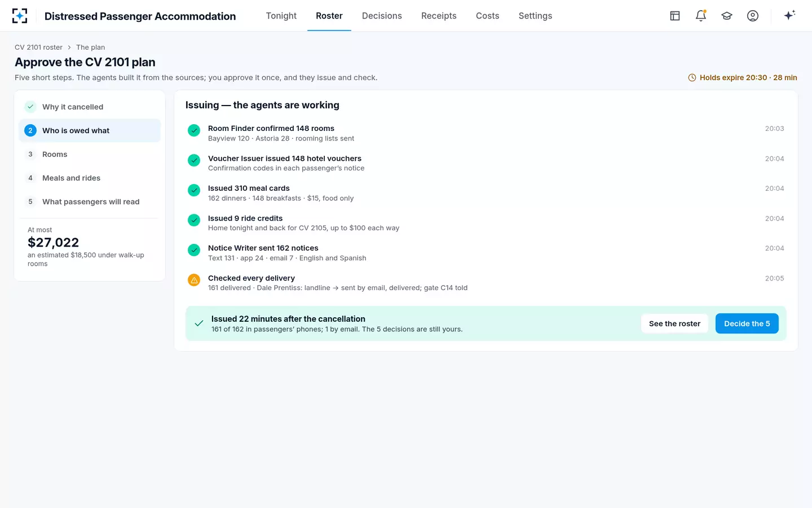Click the app logo icon
The height and width of the screenshot is (508, 812).
pos(20,16)
